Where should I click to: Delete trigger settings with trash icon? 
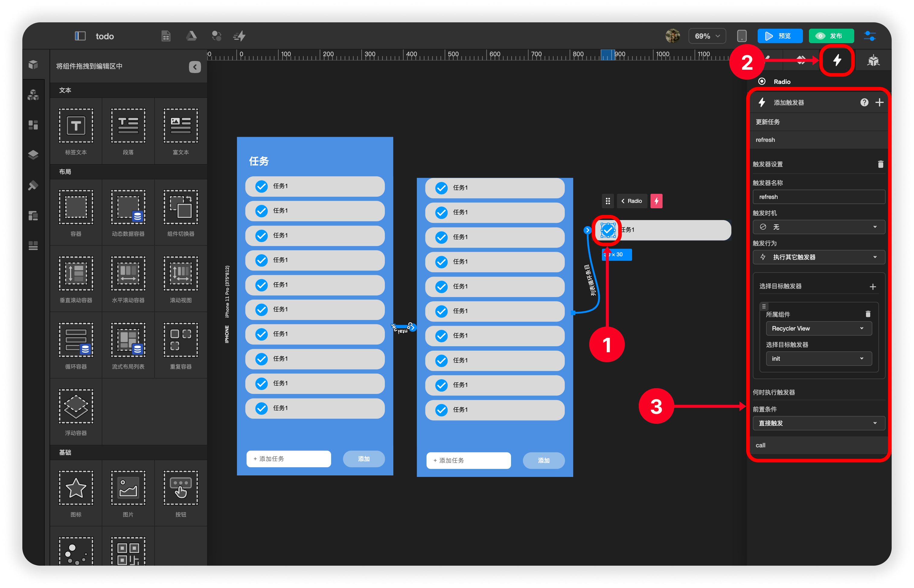coord(880,164)
